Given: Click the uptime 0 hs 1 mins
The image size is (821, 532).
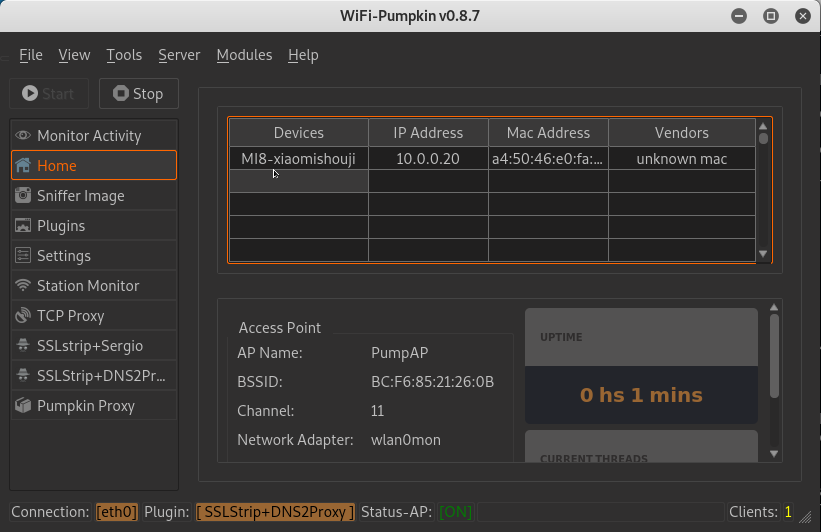Looking at the screenshot, I should [641, 395].
